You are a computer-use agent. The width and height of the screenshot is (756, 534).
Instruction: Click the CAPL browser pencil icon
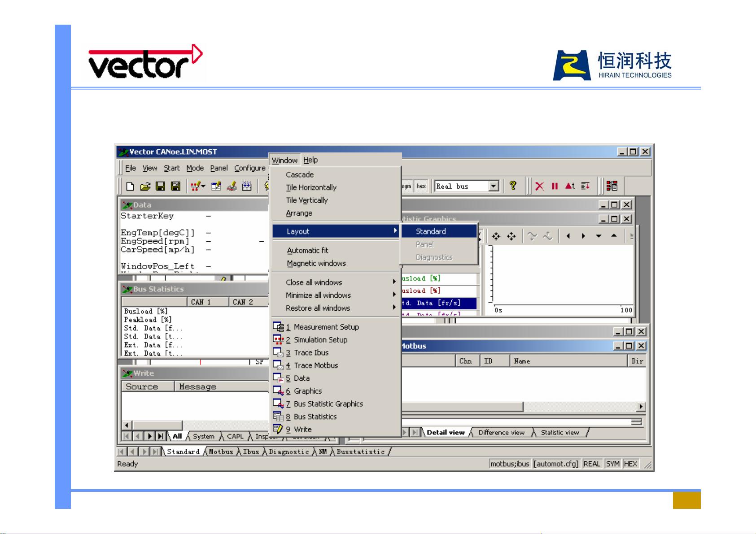click(x=232, y=186)
